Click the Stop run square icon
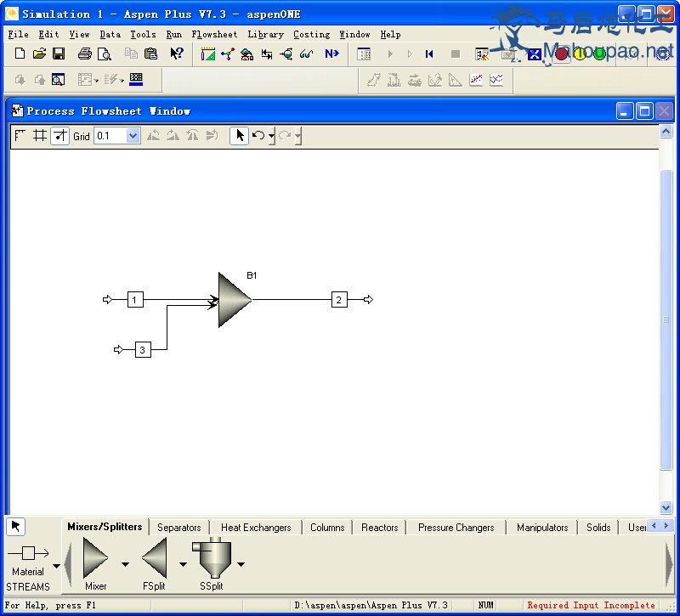This screenshot has height=616, width=680. (x=456, y=54)
